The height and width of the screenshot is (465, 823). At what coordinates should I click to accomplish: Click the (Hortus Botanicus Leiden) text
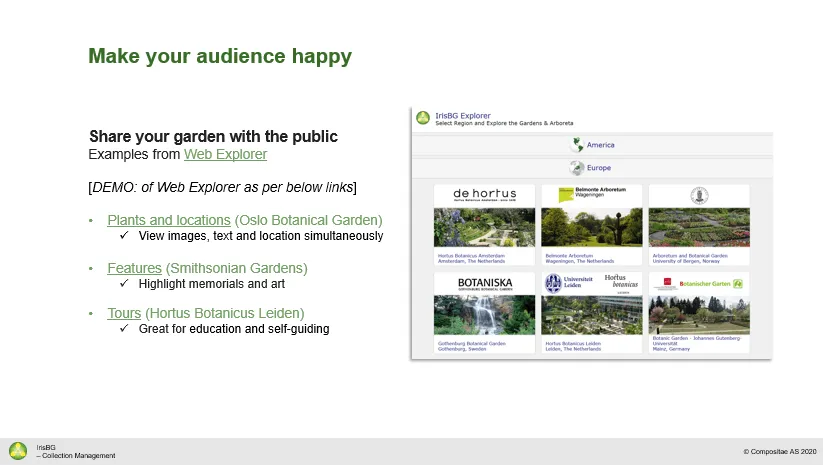[225, 313]
